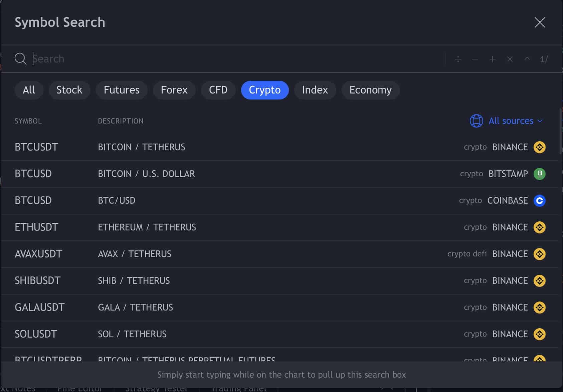Insert the power caret operator
This screenshot has width=563, height=392.
pyautogui.click(x=527, y=59)
